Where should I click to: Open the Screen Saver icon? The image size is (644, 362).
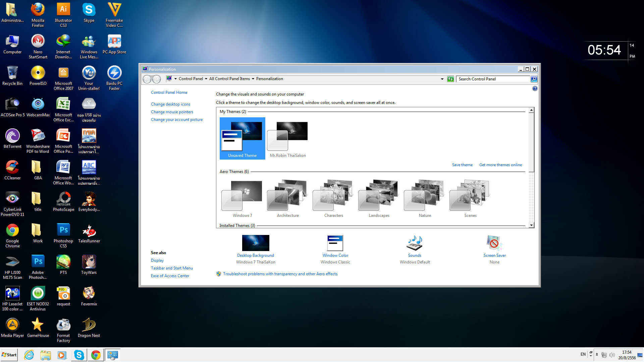point(494,243)
